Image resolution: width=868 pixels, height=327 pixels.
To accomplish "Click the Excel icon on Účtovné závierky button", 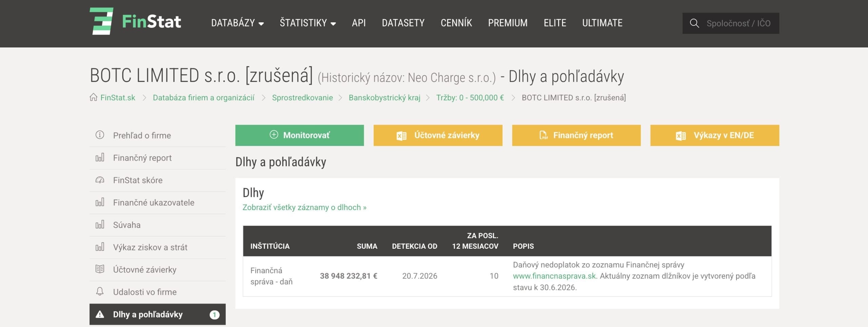I will [401, 136].
